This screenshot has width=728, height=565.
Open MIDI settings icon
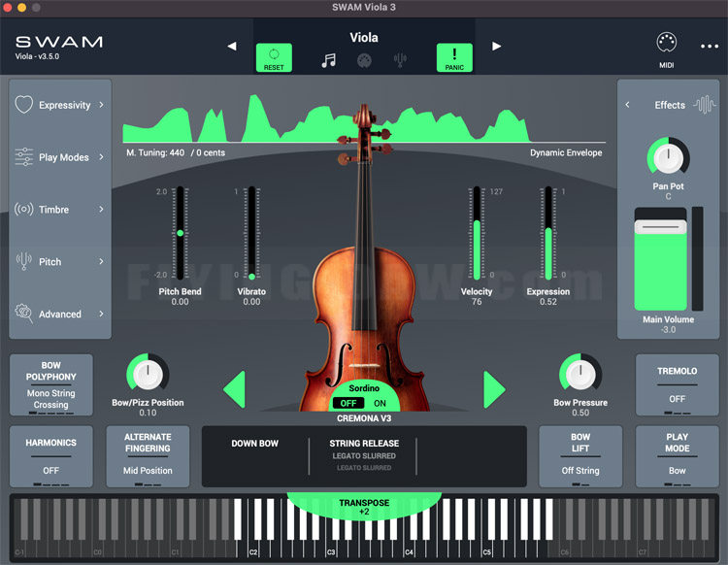click(666, 43)
